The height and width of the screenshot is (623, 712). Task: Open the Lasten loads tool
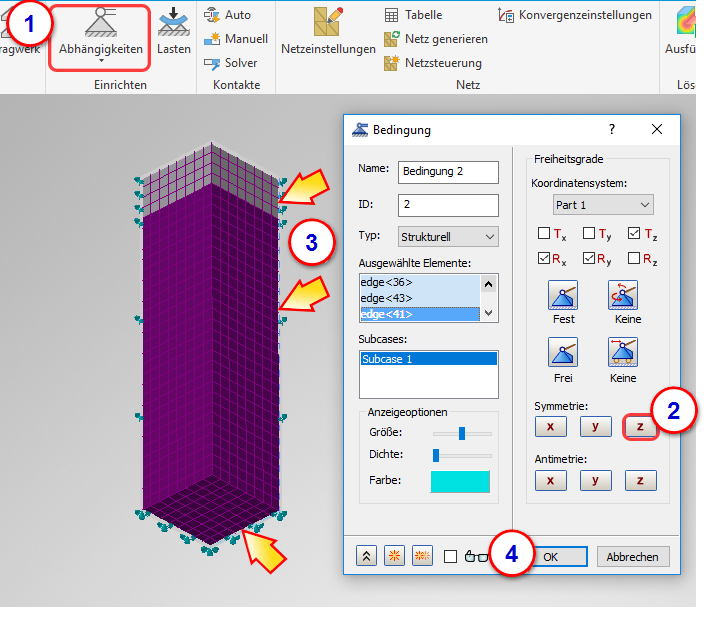pos(174,32)
